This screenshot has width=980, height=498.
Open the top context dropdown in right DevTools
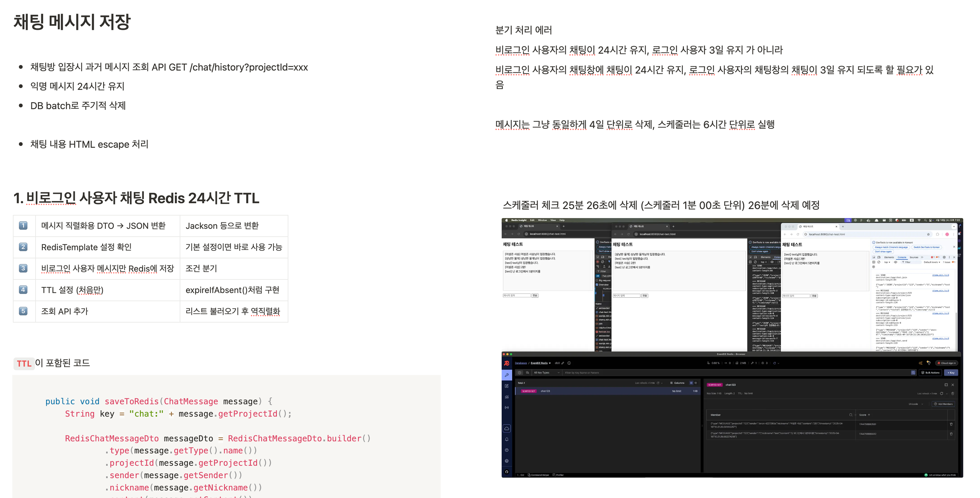pos(887,262)
